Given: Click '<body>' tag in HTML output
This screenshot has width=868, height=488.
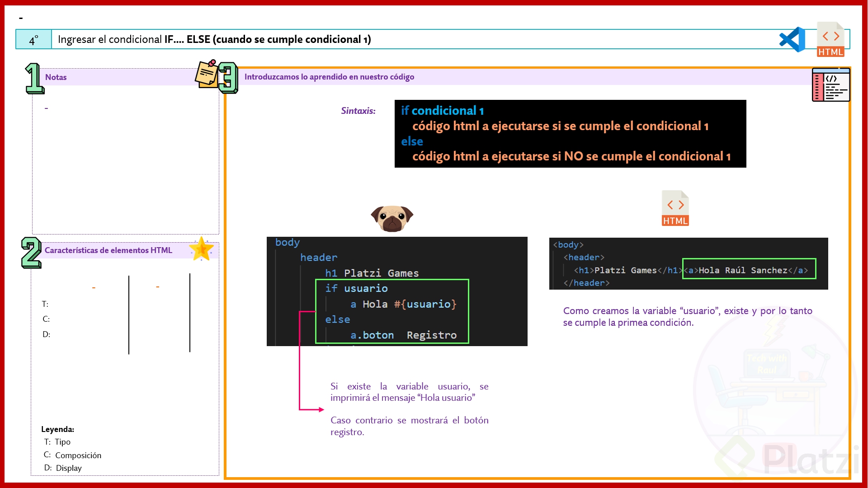Looking at the screenshot, I should (x=568, y=244).
